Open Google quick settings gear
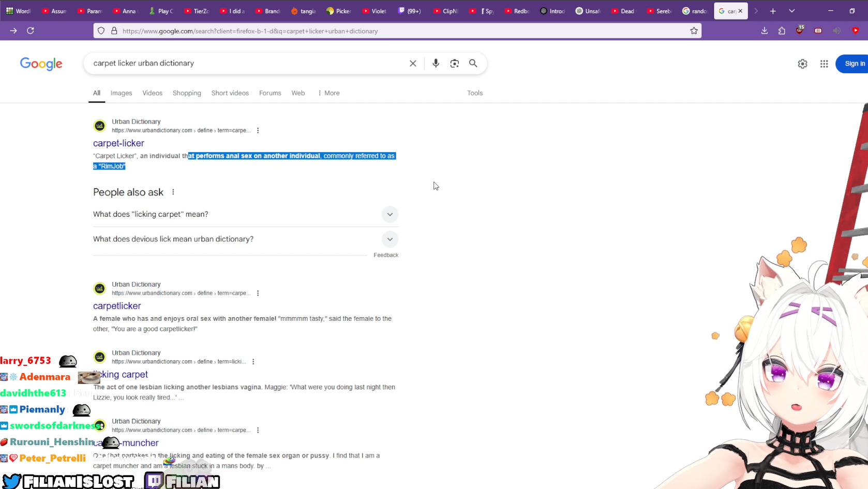Screen dimensions: 868x489 click(x=802, y=64)
